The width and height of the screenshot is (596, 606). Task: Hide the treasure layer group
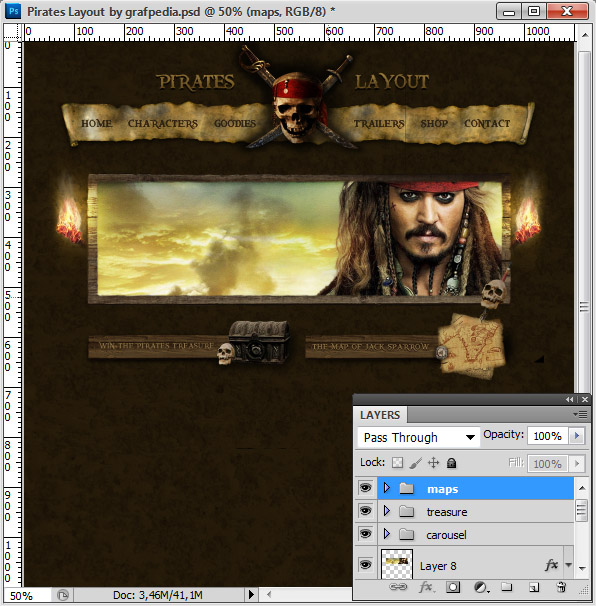pyautogui.click(x=365, y=511)
